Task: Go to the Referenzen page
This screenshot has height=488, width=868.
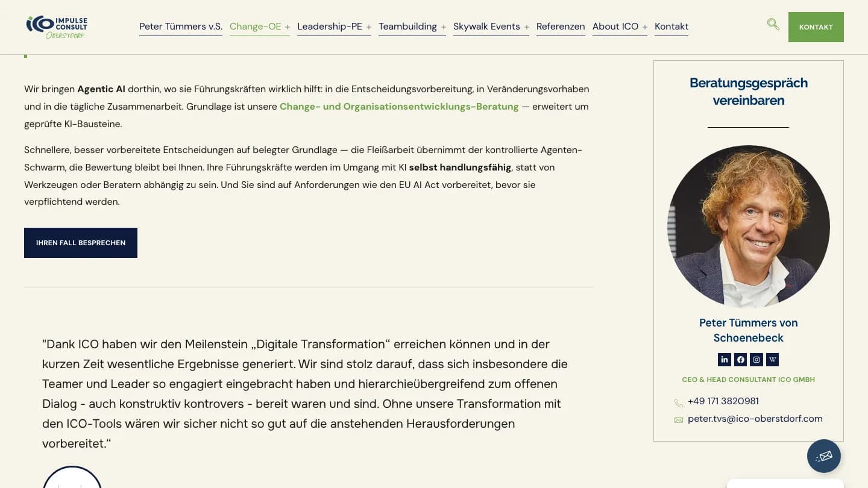Action: click(x=561, y=27)
